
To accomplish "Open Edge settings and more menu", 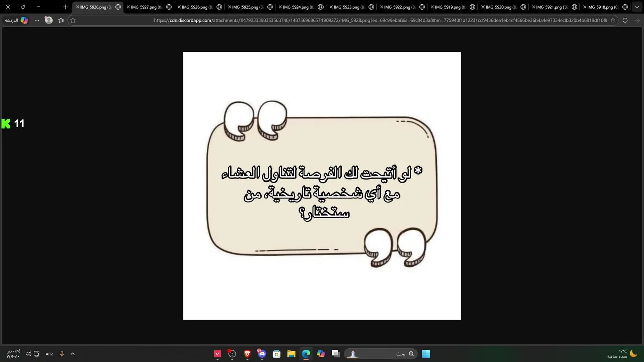I will (x=37, y=20).
